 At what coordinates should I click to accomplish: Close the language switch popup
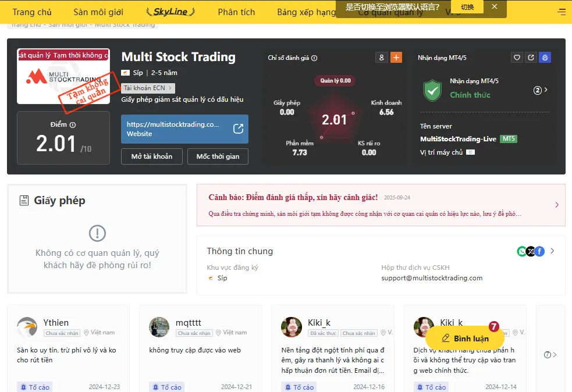[x=494, y=6]
